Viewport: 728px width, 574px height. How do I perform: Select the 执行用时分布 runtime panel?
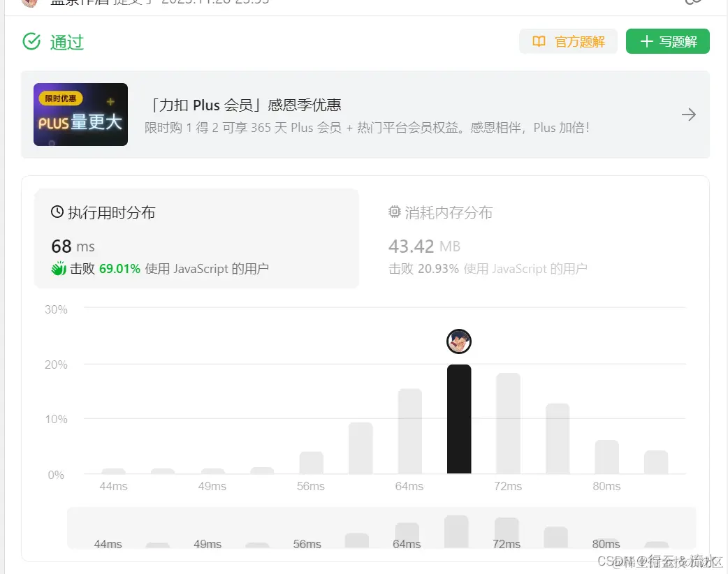point(196,238)
